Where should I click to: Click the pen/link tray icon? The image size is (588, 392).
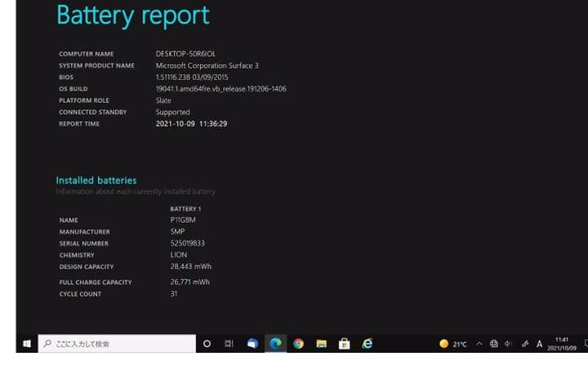point(525,344)
